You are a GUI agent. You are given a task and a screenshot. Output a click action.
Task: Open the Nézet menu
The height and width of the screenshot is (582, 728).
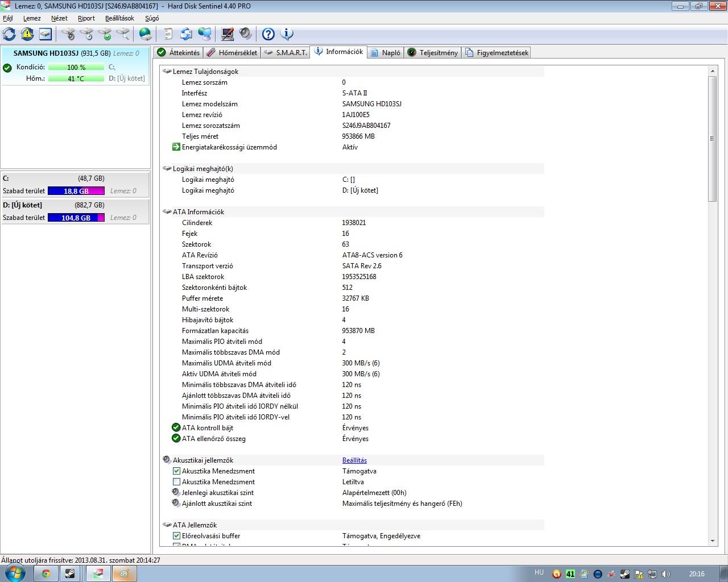59,18
